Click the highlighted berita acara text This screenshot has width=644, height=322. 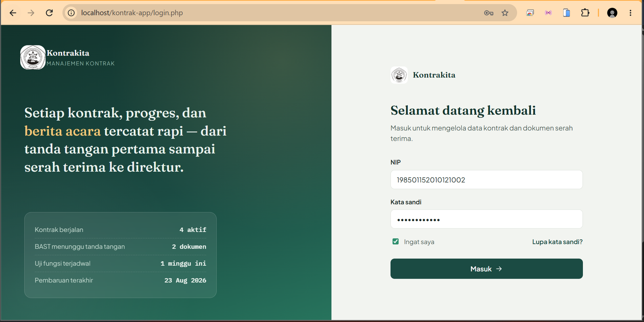coord(62,131)
